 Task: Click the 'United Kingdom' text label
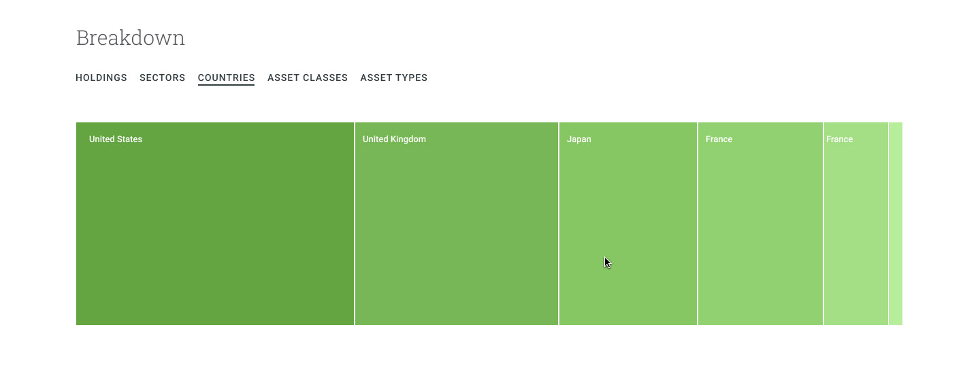click(x=394, y=139)
